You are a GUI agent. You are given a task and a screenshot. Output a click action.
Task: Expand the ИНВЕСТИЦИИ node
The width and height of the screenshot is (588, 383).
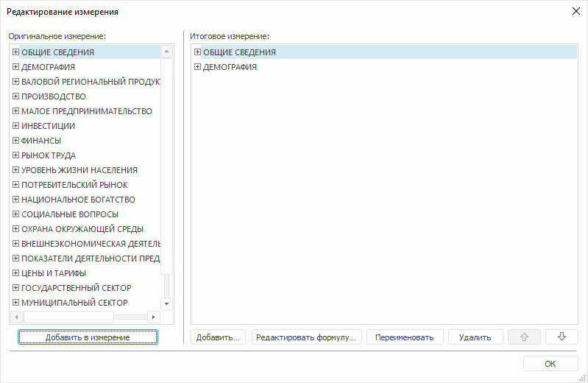click(15, 126)
